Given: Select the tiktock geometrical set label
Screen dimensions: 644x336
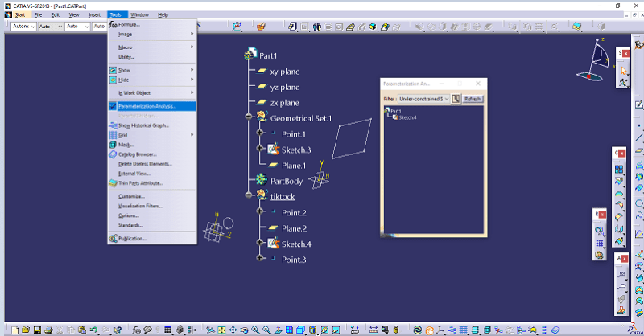Looking at the screenshot, I should [283, 196].
